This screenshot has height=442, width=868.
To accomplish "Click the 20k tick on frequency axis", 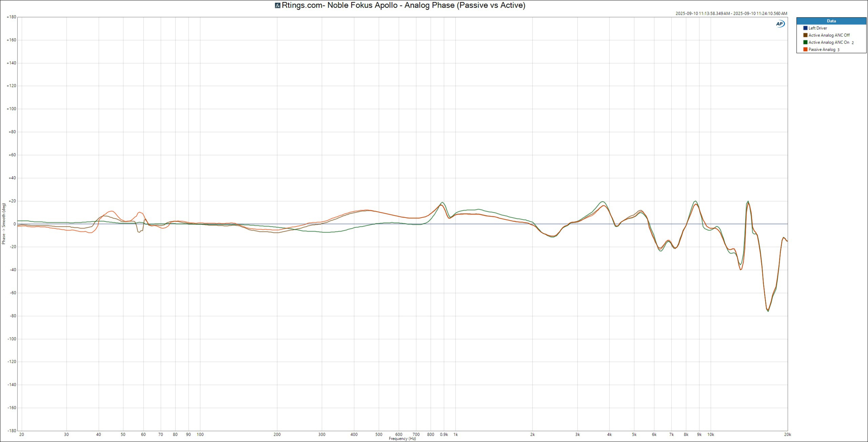I will click(788, 435).
